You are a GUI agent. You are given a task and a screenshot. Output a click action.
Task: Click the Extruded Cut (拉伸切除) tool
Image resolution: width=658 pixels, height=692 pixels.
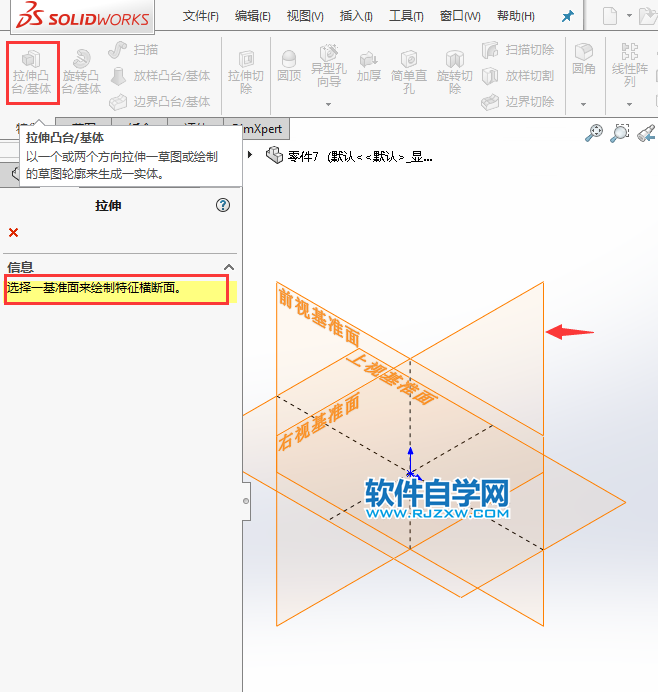pos(246,72)
